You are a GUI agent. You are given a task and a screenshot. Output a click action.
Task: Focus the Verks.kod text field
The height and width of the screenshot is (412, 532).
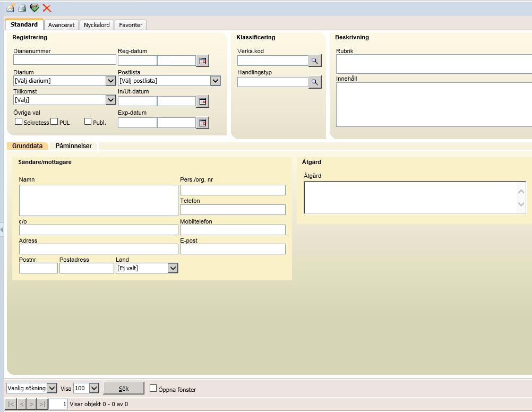pyautogui.click(x=273, y=61)
